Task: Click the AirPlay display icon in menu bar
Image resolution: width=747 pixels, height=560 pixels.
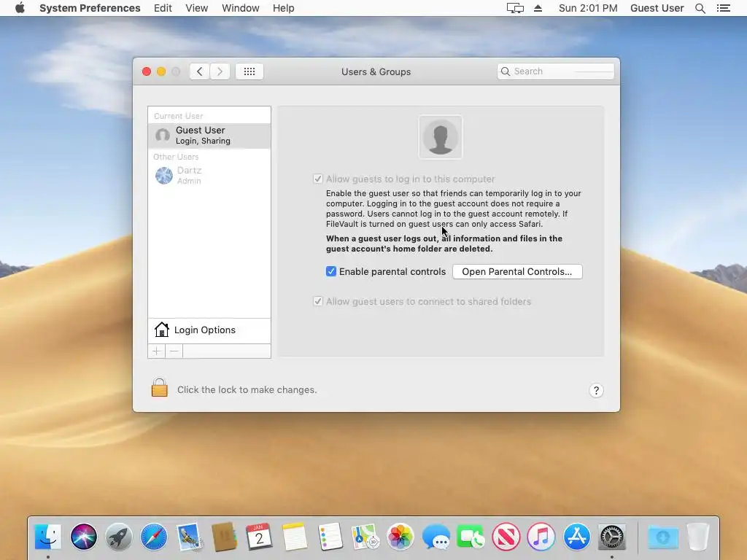Action: (515, 8)
